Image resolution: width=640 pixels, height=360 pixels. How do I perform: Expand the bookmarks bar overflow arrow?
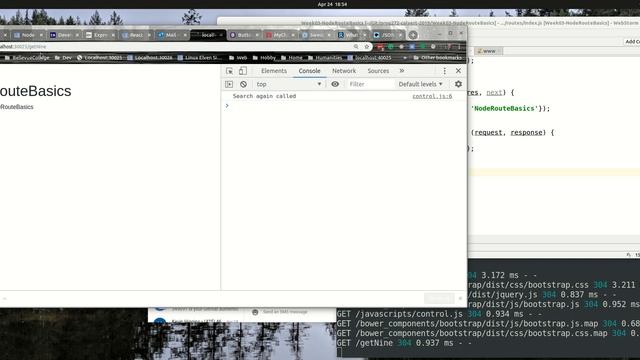pyautogui.click(x=404, y=58)
